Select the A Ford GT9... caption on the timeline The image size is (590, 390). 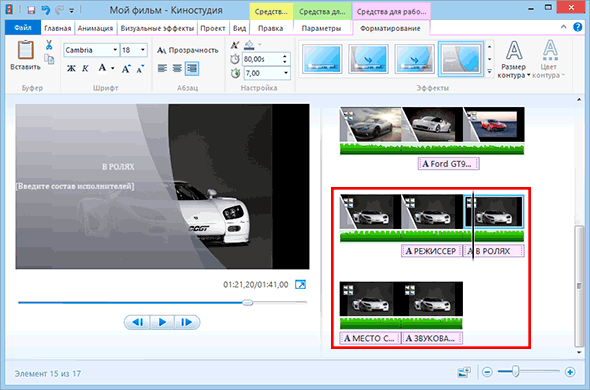click(449, 164)
